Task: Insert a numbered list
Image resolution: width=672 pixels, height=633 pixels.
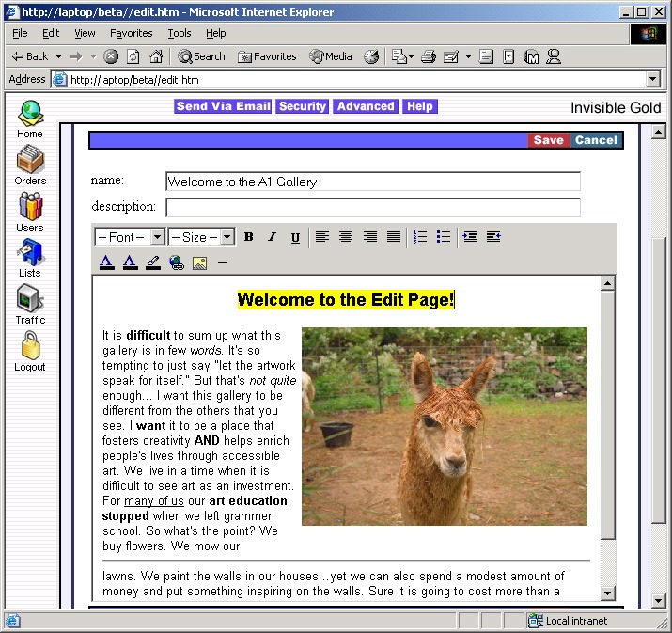Action: click(420, 237)
